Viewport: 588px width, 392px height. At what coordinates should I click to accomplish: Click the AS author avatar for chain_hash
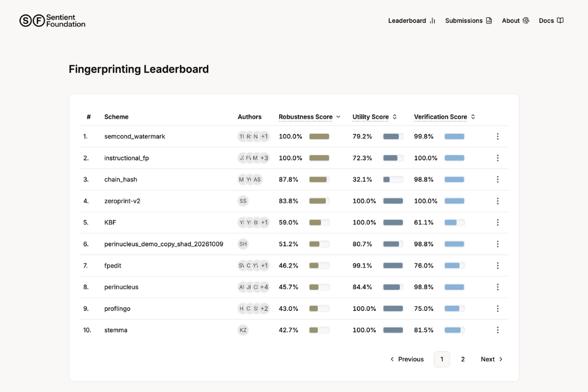257,179
